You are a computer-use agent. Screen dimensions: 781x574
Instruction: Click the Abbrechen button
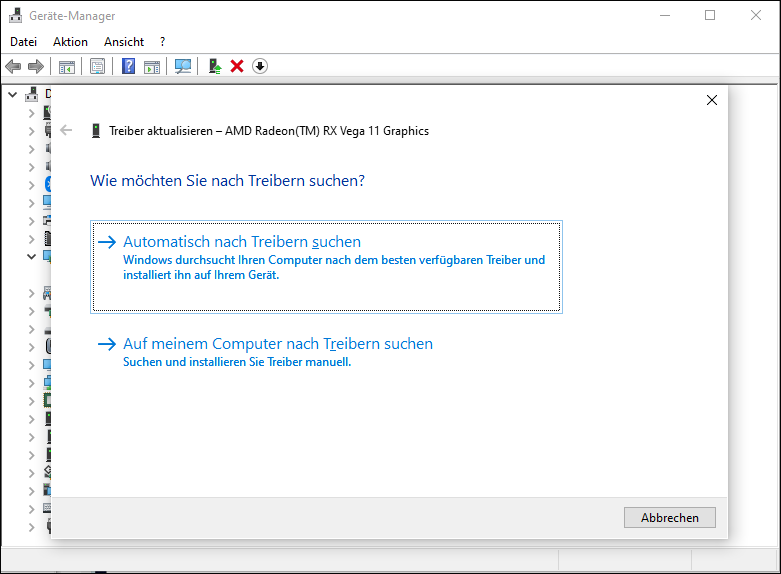click(x=669, y=518)
